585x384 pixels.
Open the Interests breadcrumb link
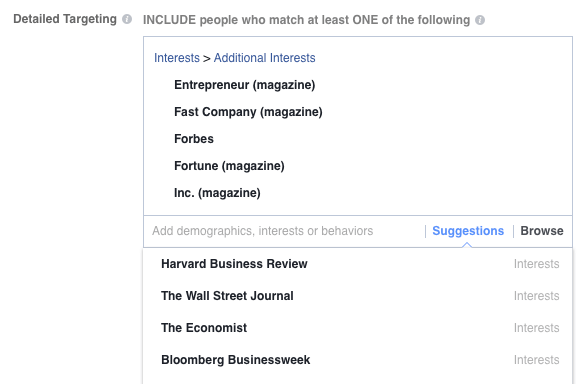click(177, 58)
